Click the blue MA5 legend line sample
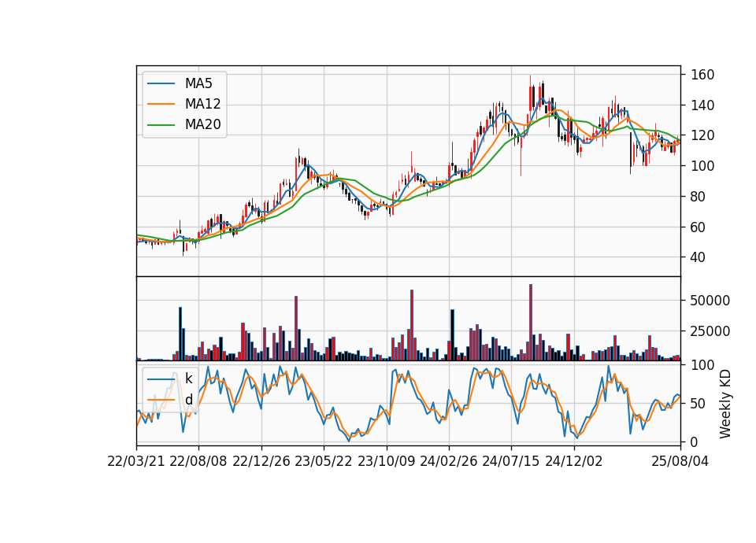This screenshot has width=756, height=543. click(161, 83)
